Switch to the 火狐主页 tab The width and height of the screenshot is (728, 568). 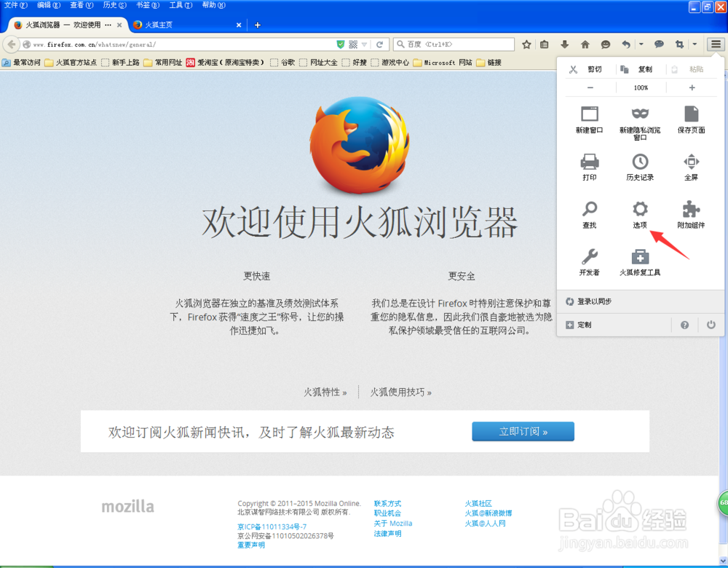click(186, 25)
